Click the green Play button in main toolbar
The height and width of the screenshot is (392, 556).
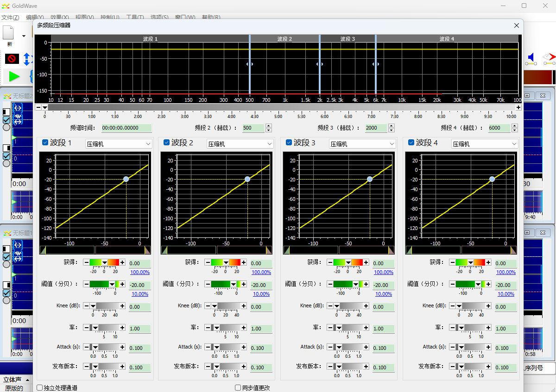(x=14, y=76)
